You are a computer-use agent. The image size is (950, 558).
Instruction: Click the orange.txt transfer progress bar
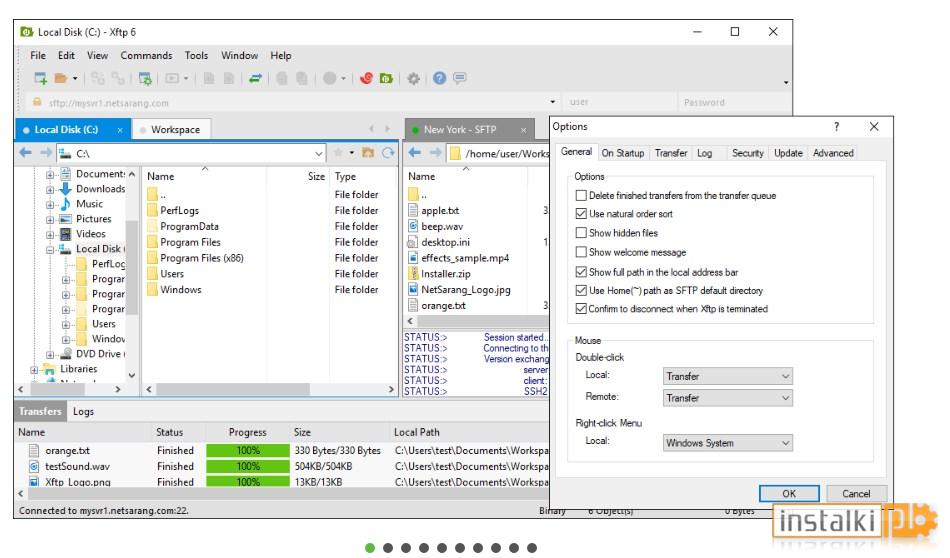tap(248, 450)
